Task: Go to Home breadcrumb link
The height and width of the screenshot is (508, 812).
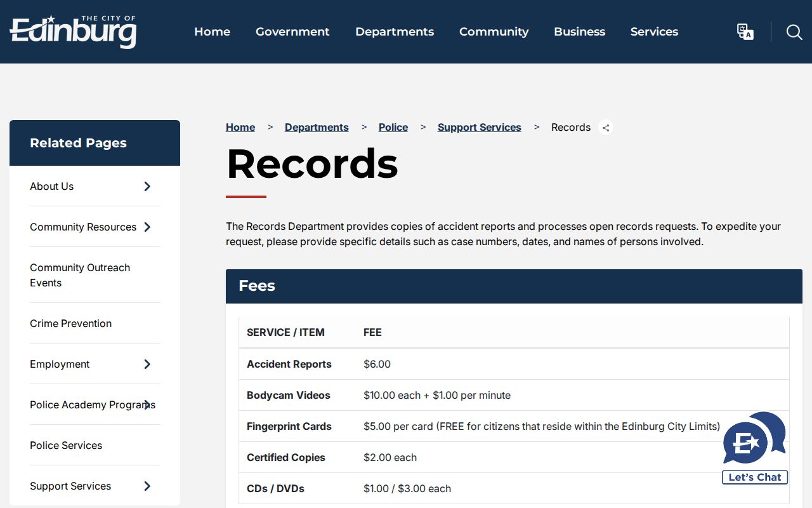Action: coord(240,128)
